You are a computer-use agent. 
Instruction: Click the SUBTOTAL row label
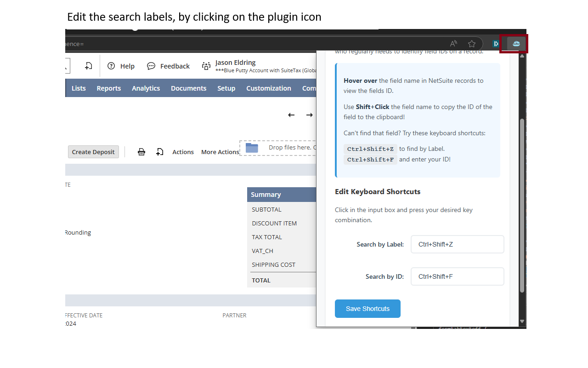(x=266, y=209)
